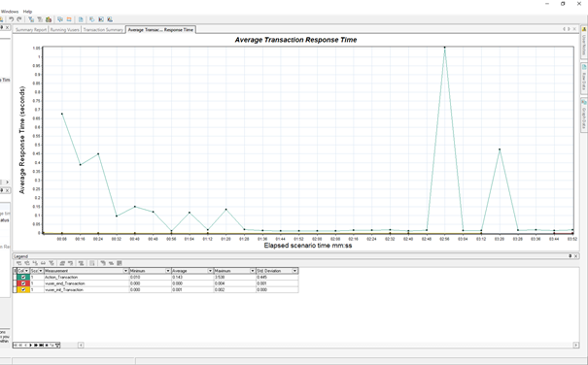Switch to the Running Vusers tab

tap(64, 29)
